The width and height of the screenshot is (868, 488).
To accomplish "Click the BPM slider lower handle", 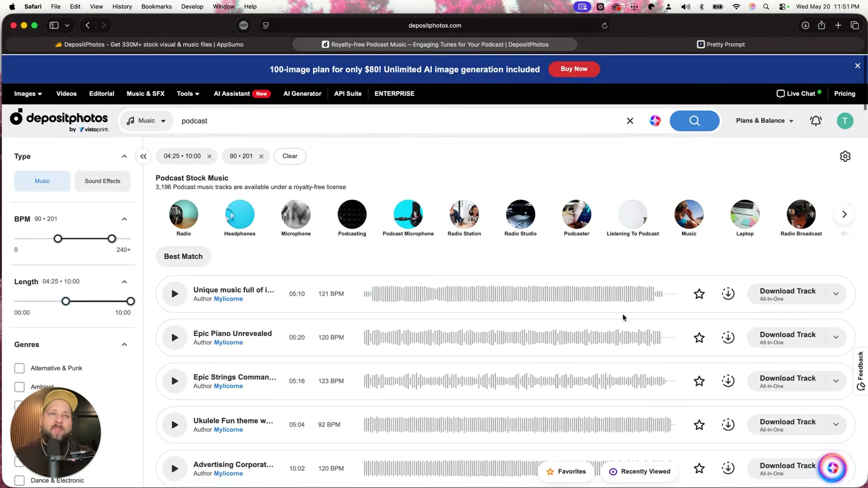I will [58, 239].
